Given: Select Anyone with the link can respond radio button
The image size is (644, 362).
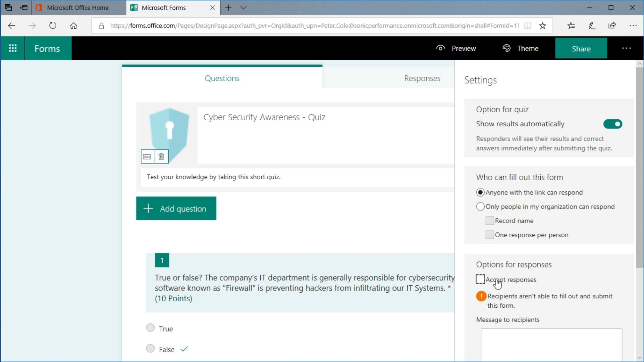Looking at the screenshot, I should 480,192.
